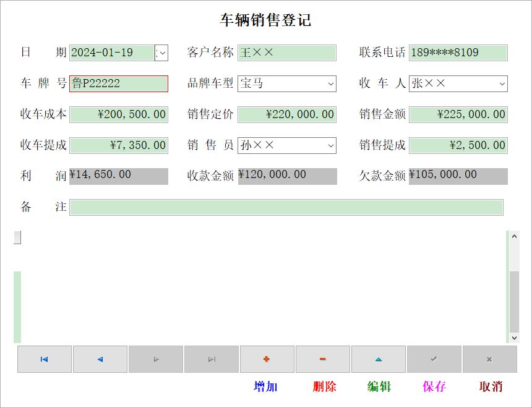Click the date field showing 2024-01-19
The height and width of the screenshot is (408, 532).
click(x=112, y=53)
